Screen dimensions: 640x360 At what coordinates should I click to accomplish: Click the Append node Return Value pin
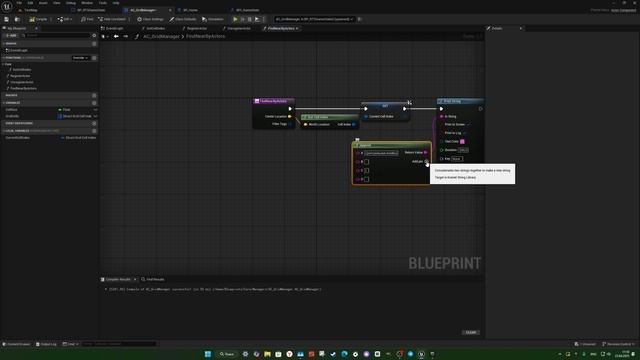(426, 153)
